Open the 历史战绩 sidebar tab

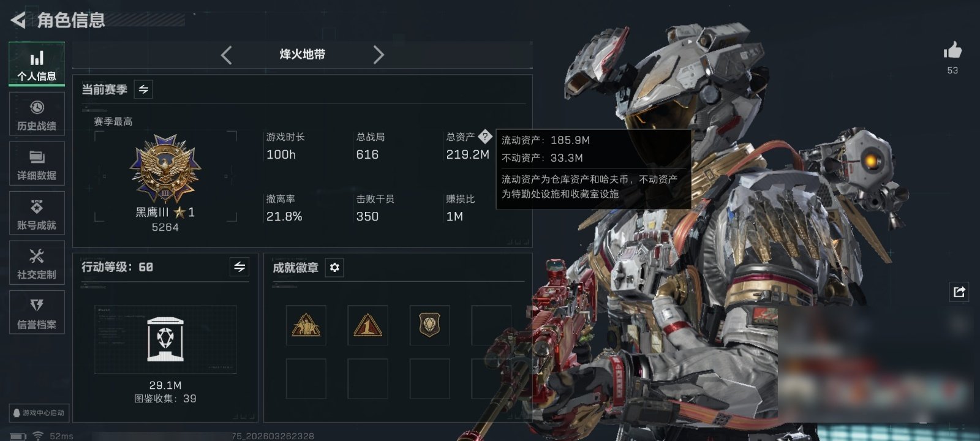(37, 115)
